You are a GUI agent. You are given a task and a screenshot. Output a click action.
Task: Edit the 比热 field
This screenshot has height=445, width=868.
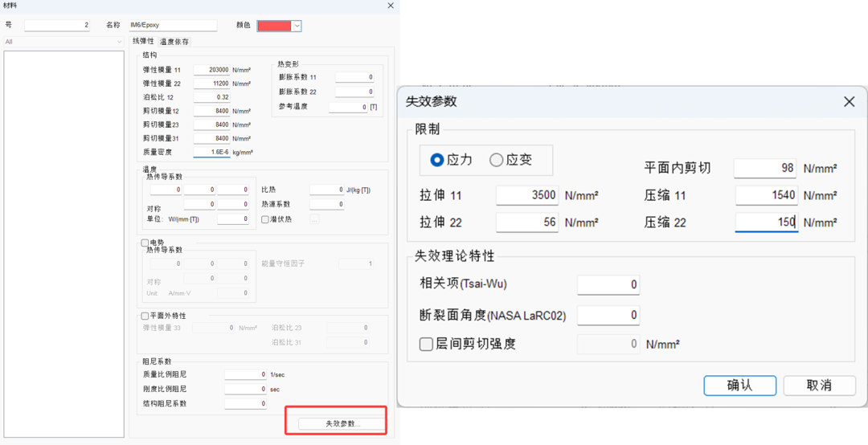point(326,190)
